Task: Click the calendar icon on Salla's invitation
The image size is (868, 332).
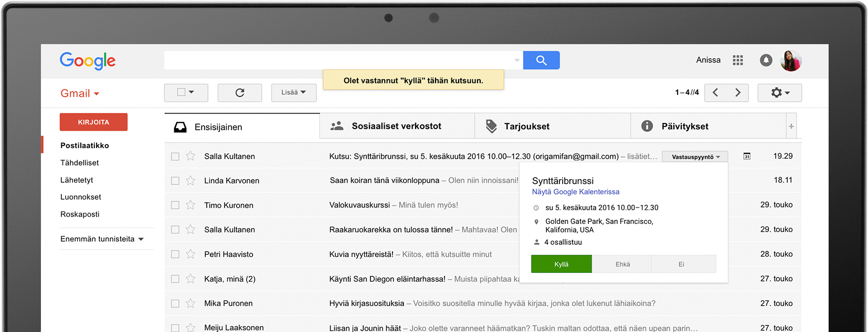Action: [x=746, y=156]
